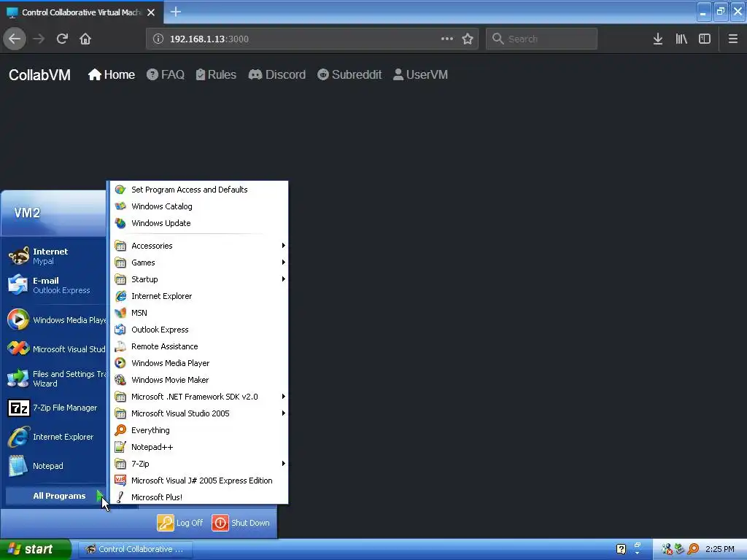Open the Discord link
Image resolution: width=747 pixels, height=560 pixels.
(x=276, y=75)
